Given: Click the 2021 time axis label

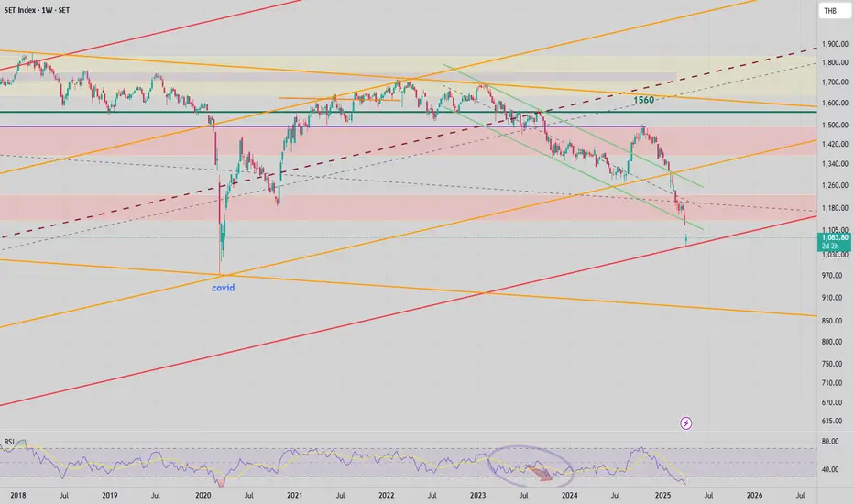Looking at the screenshot, I should [x=295, y=495].
